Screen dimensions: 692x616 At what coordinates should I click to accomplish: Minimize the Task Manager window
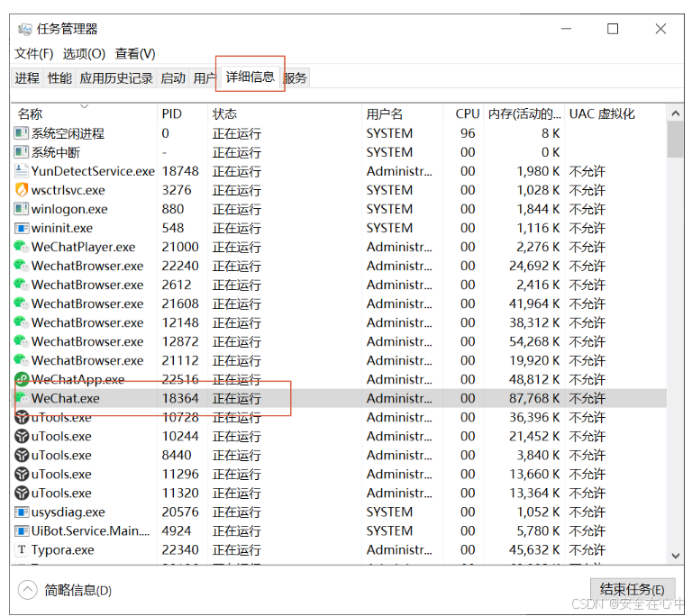click(x=566, y=29)
